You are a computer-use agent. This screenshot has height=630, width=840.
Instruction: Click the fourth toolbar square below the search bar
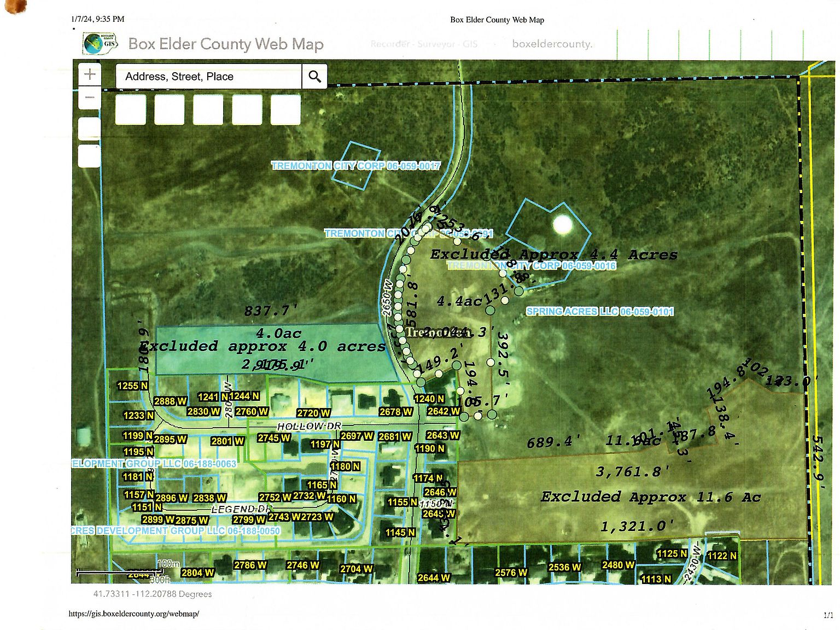246,110
